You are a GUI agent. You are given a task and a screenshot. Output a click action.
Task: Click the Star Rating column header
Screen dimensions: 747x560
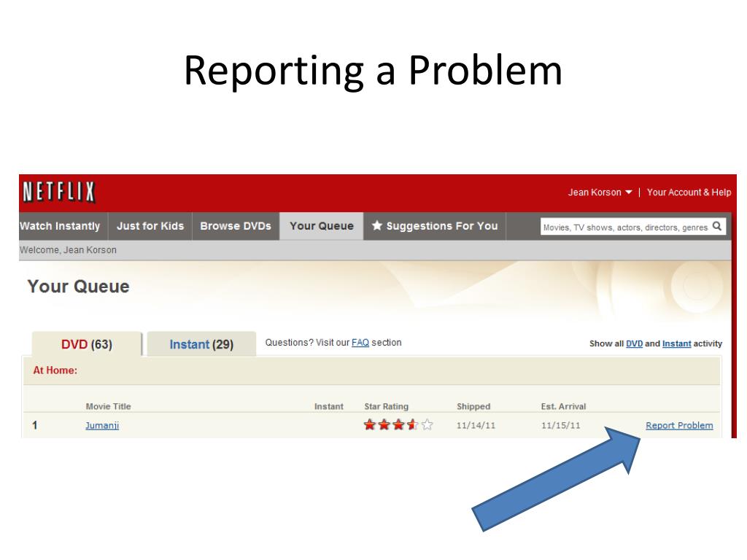point(387,407)
